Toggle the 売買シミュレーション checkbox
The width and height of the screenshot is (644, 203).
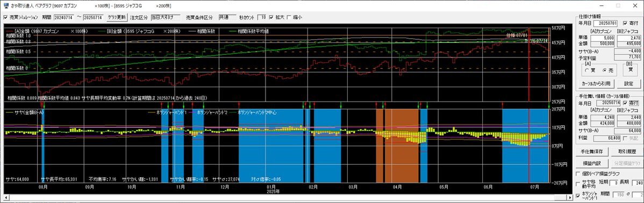coord(5,17)
